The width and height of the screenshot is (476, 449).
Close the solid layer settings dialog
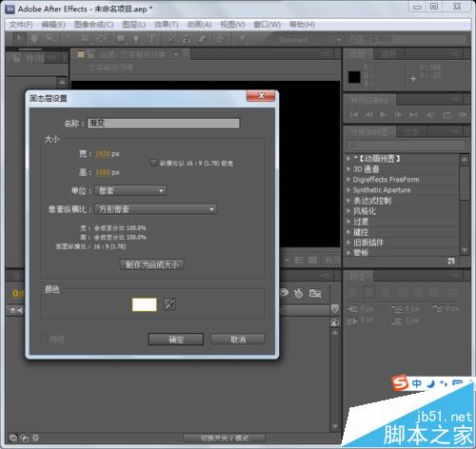pos(261,95)
